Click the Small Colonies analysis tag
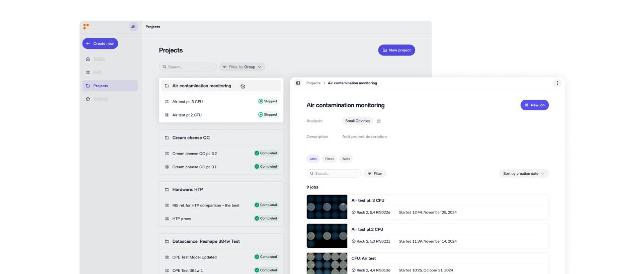Image resolution: width=644 pixels, height=274 pixels. [x=358, y=121]
